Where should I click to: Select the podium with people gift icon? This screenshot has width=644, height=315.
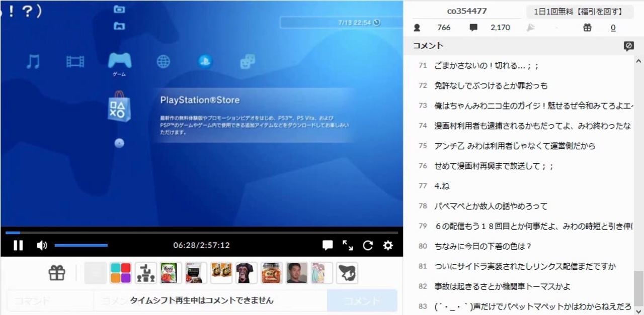coord(145,273)
